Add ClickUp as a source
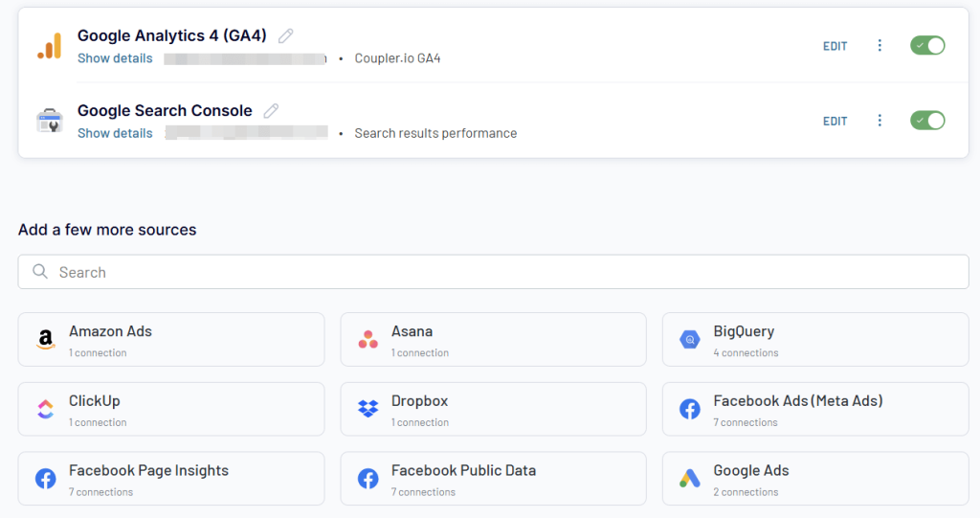Viewport: 980px width, 518px height. 171,409
